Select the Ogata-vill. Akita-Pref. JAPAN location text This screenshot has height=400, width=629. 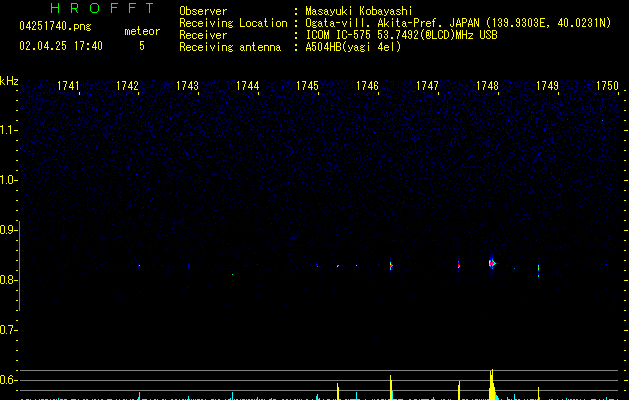click(458, 23)
